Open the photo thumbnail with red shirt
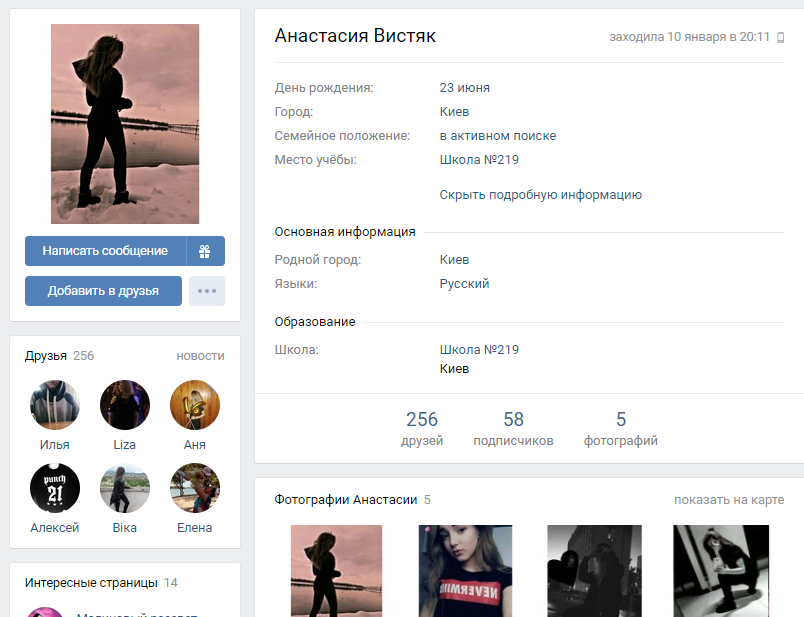 pos(465,571)
